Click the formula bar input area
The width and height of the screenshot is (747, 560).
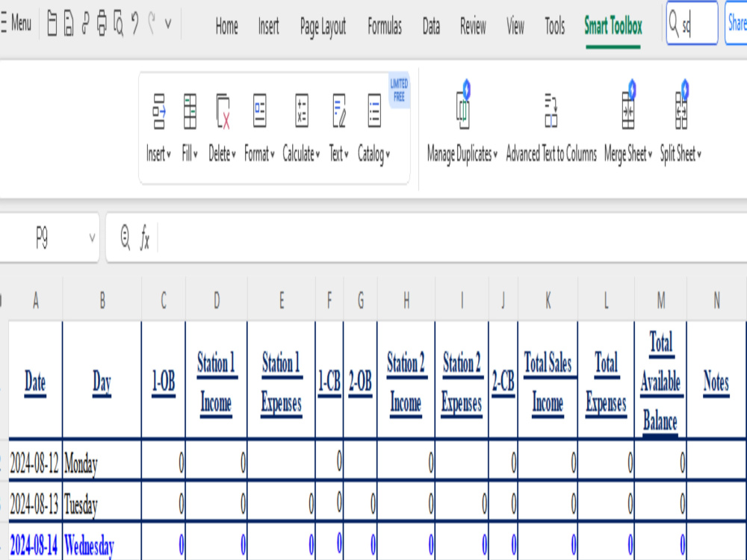(x=452, y=237)
